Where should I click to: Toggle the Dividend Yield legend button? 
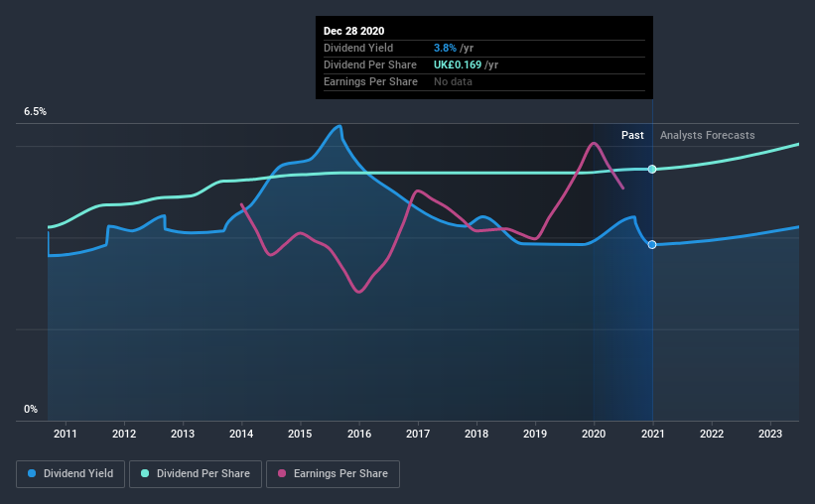70,474
